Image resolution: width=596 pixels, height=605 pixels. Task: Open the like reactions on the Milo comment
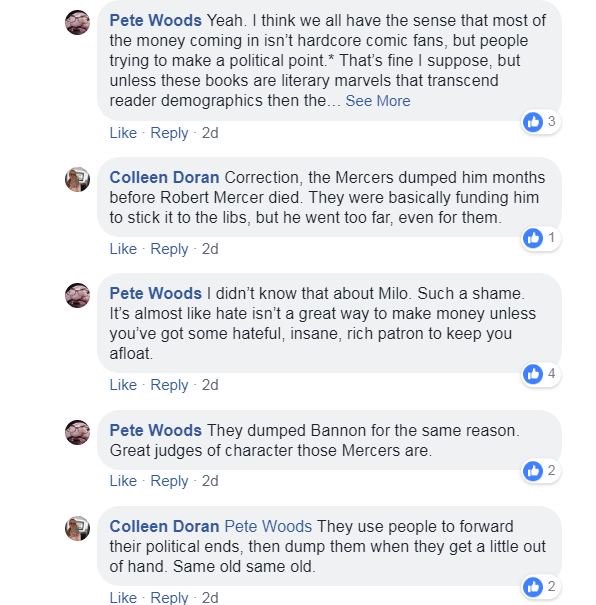541,374
